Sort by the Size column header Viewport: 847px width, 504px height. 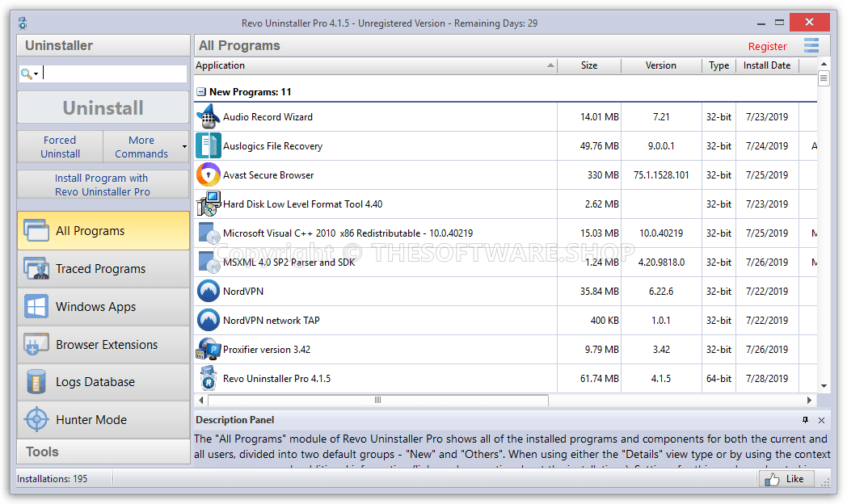pos(589,65)
